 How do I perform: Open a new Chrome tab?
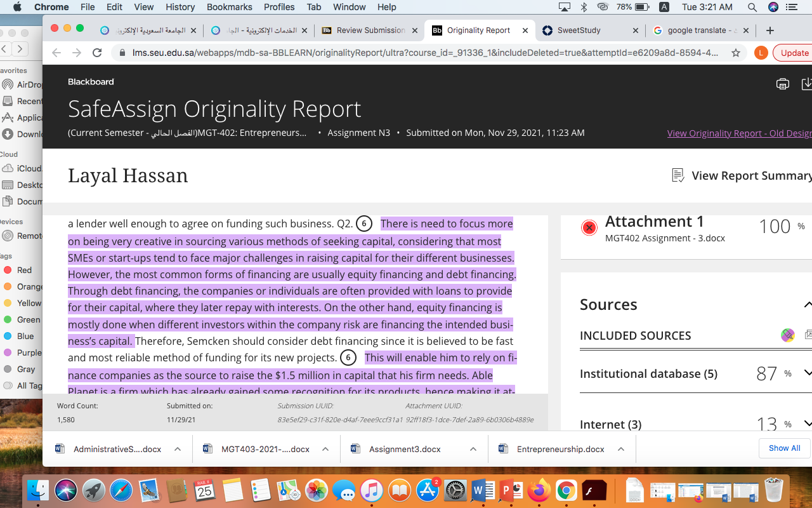769,30
